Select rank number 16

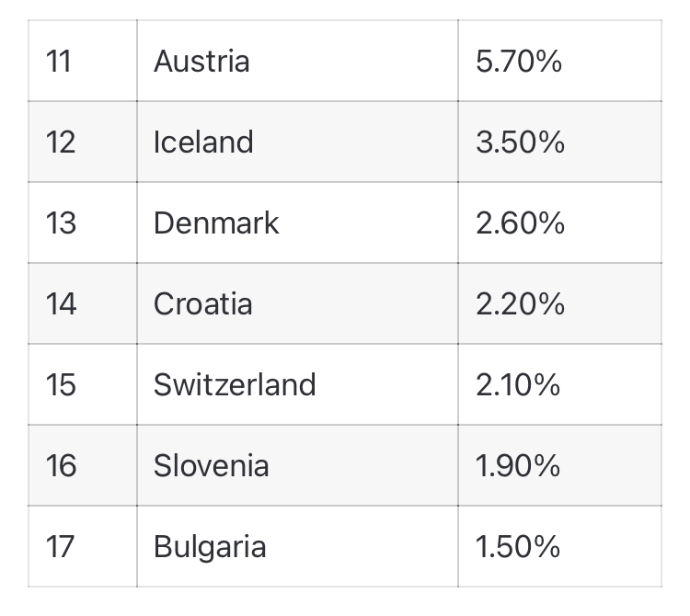[60, 465]
